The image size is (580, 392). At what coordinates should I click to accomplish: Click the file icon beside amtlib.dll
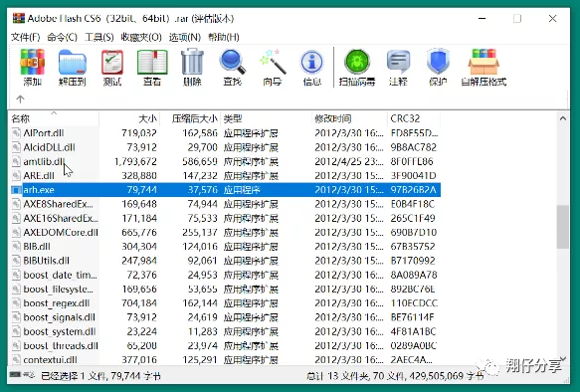tap(16, 161)
